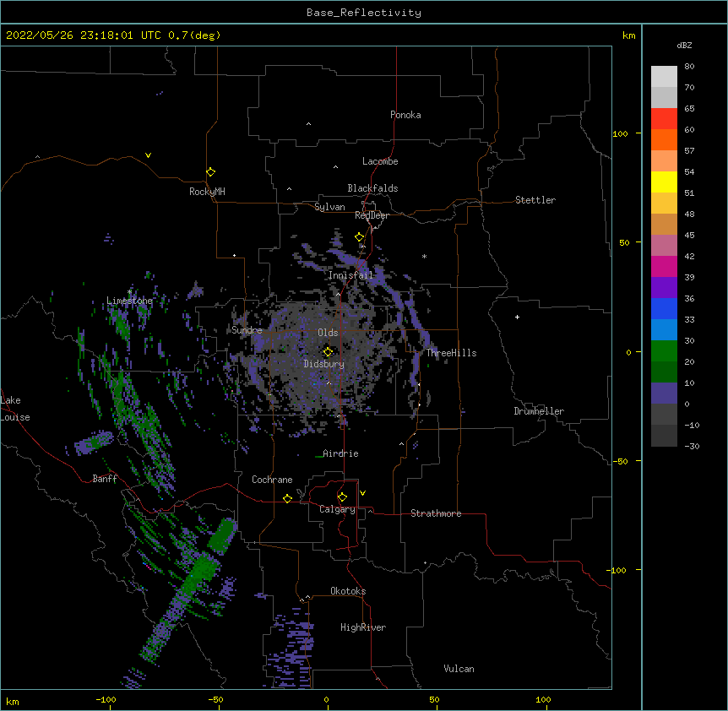
Task: Click the Sundre town label
Action: click(247, 330)
